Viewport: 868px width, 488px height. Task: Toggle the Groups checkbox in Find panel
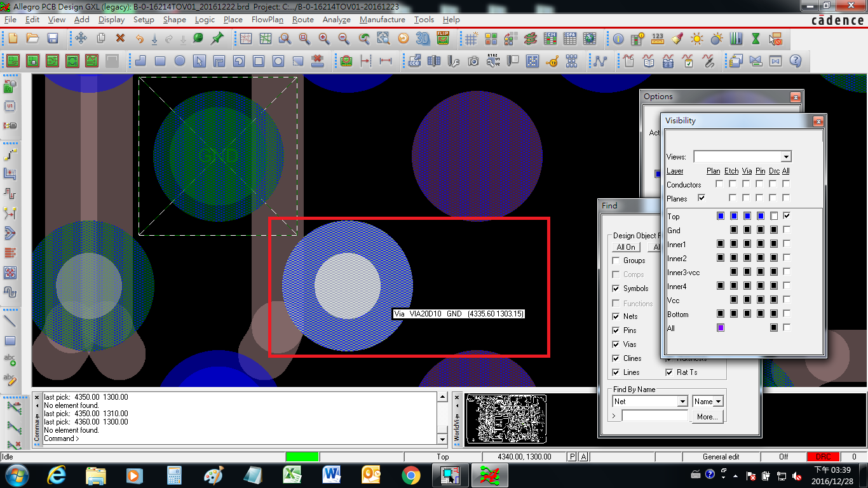616,261
